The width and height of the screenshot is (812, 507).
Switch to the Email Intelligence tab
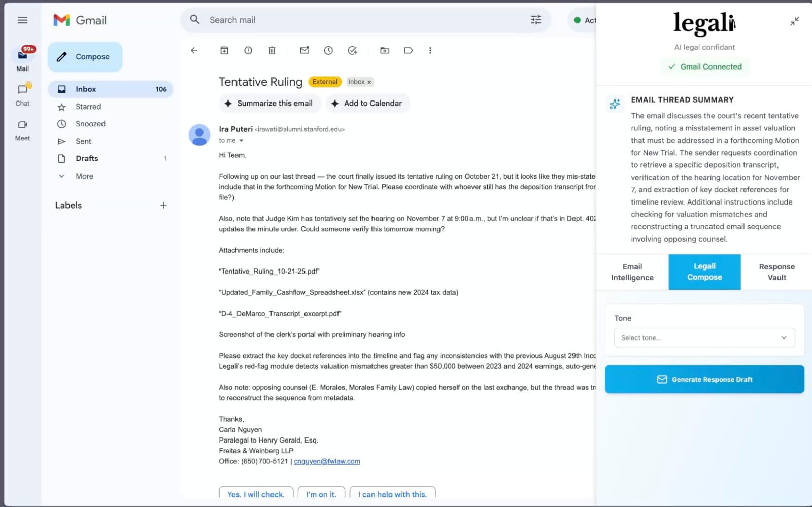pos(631,272)
